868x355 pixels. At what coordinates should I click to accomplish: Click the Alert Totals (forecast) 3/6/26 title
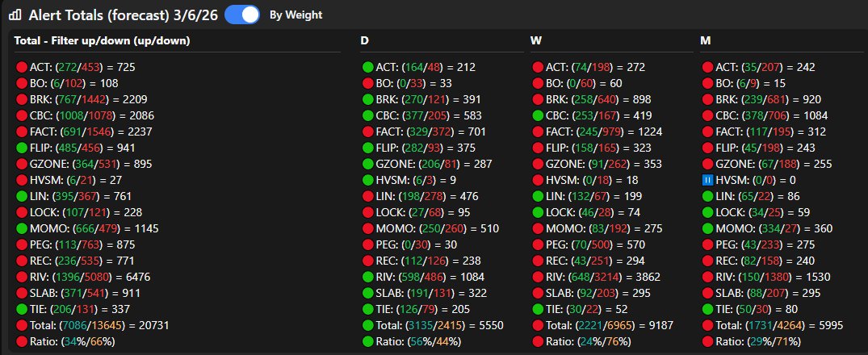point(124,15)
